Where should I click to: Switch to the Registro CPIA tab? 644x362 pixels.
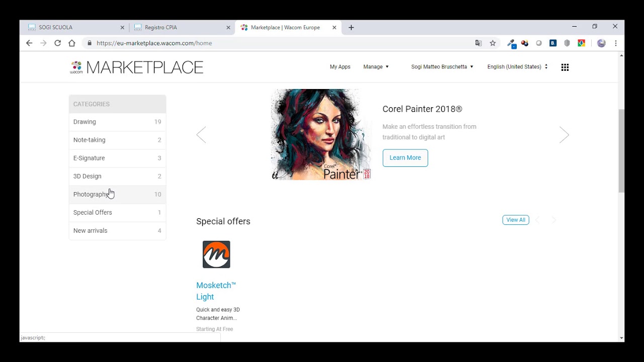[181, 28]
